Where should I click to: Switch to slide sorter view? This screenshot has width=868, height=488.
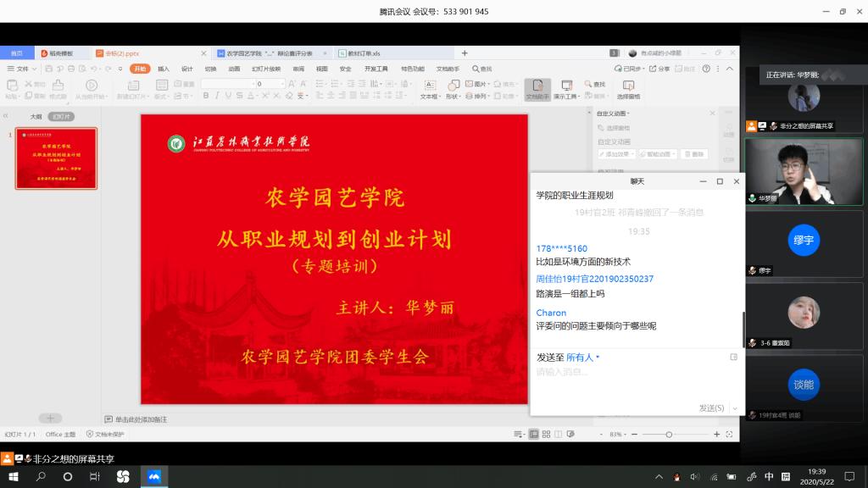[x=547, y=435]
